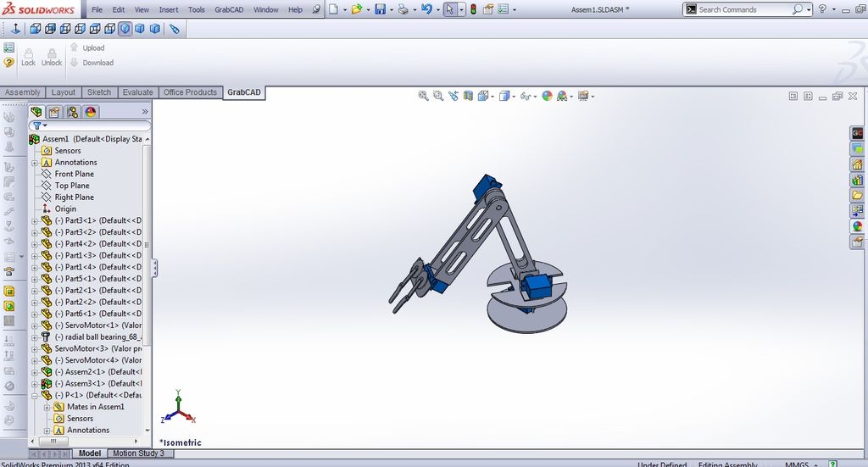Screen dimensions: 868x467
Task: Open Design Library task pane tab
Action: [x=857, y=180]
